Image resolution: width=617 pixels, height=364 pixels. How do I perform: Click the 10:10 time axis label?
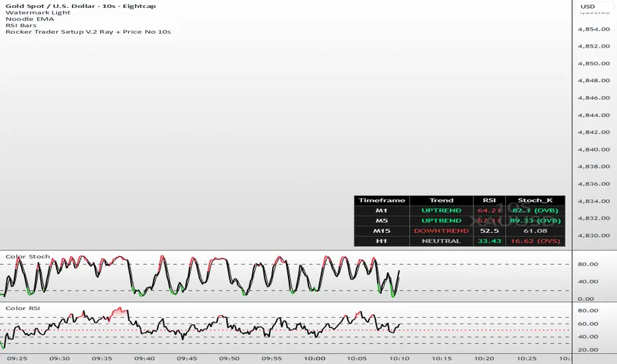(399, 359)
